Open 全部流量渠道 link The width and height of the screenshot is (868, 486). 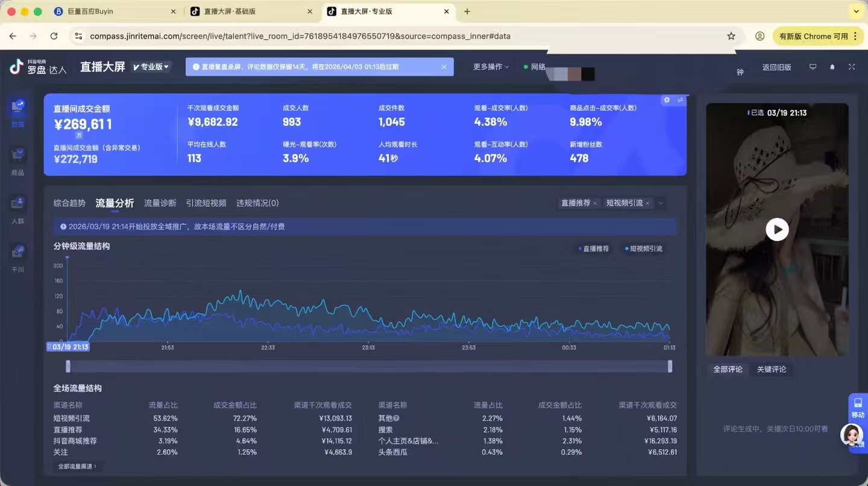coord(77,466)
